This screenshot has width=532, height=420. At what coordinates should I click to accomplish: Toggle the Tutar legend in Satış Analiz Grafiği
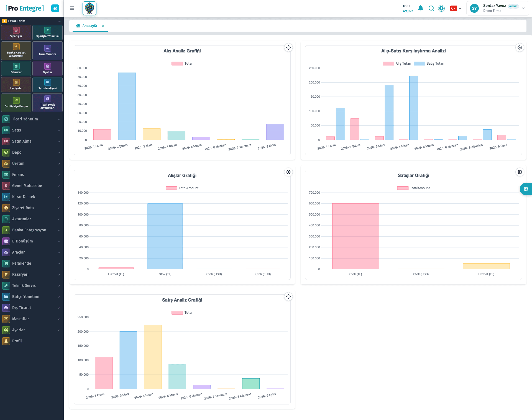coord(182,313)
